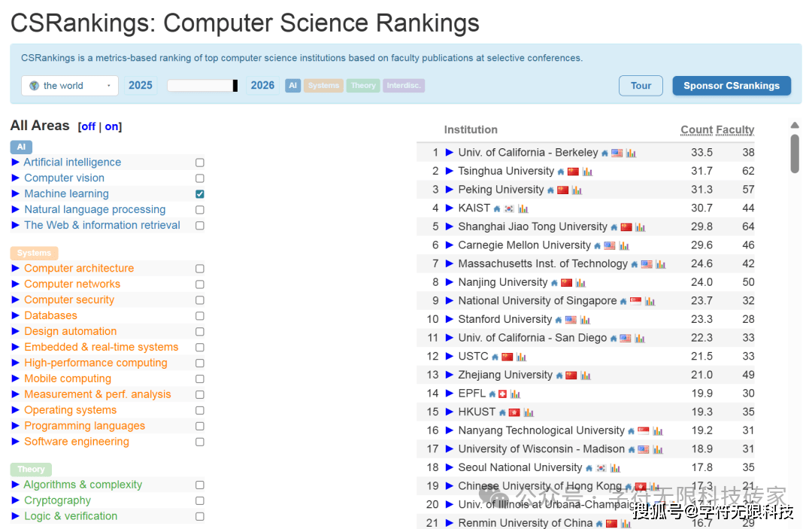Click the year range slider between 2025 and 2026
The width and height of the screenshot is (812, 529).
pos(202,86)
